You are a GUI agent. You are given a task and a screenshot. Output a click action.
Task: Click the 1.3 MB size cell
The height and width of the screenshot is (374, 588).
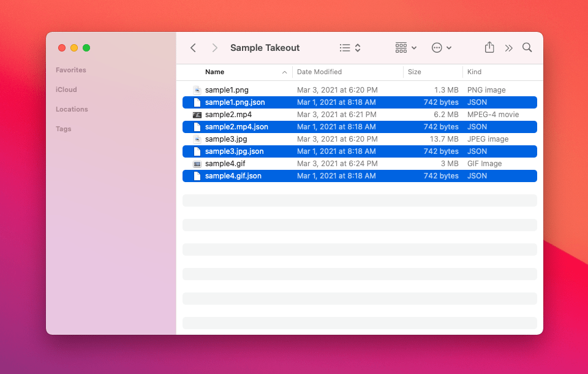pos(447,90)
